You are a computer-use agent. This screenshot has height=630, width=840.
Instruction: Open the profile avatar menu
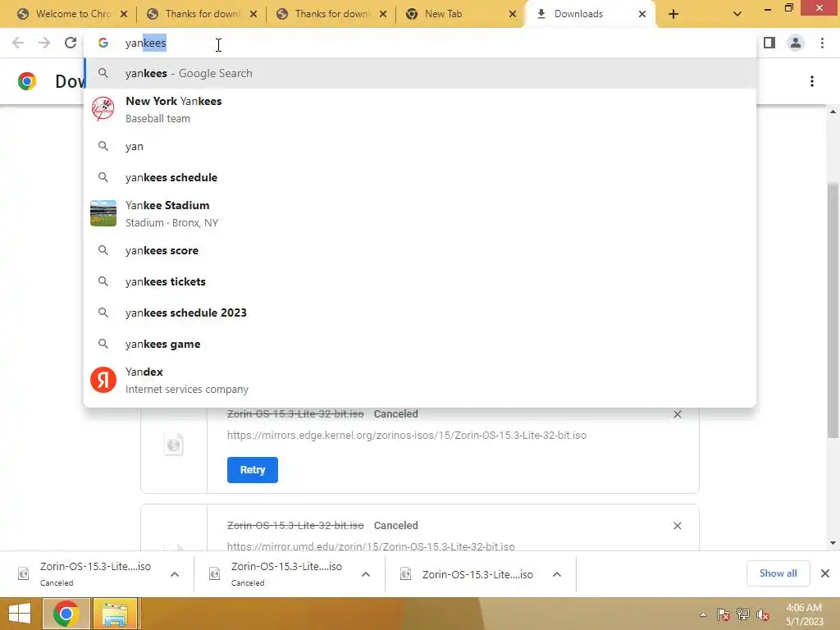pyautogui.click(x=796, y=43)
